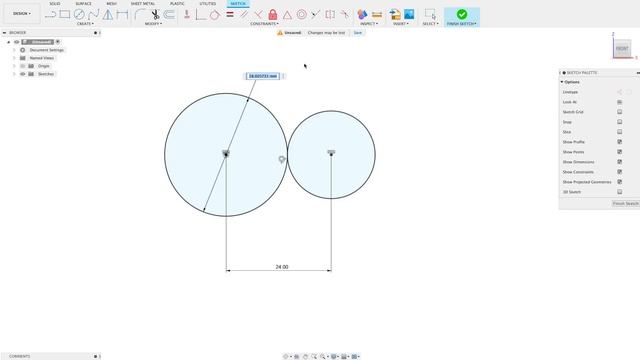Open the Design workspace dropdown
This screenshot has height=360, width=640.
(x=22, y=13)
